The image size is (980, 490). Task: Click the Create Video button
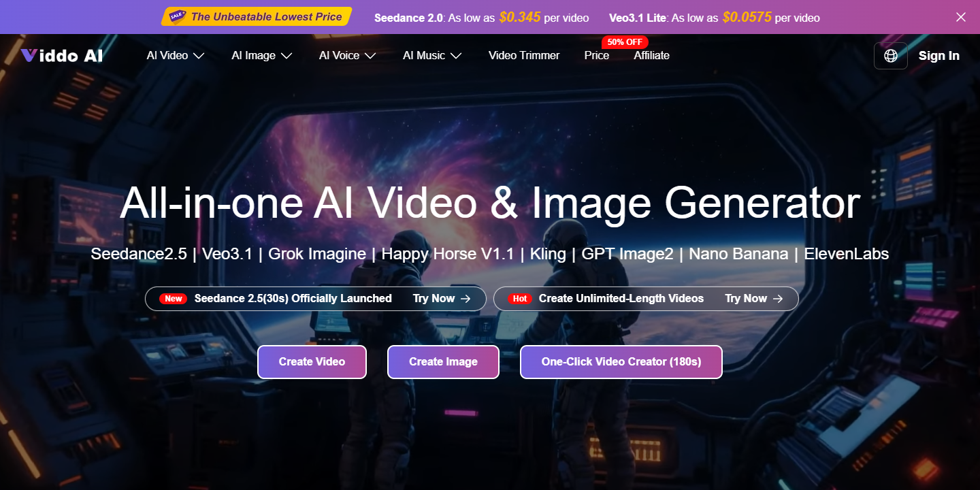[312, 362]
